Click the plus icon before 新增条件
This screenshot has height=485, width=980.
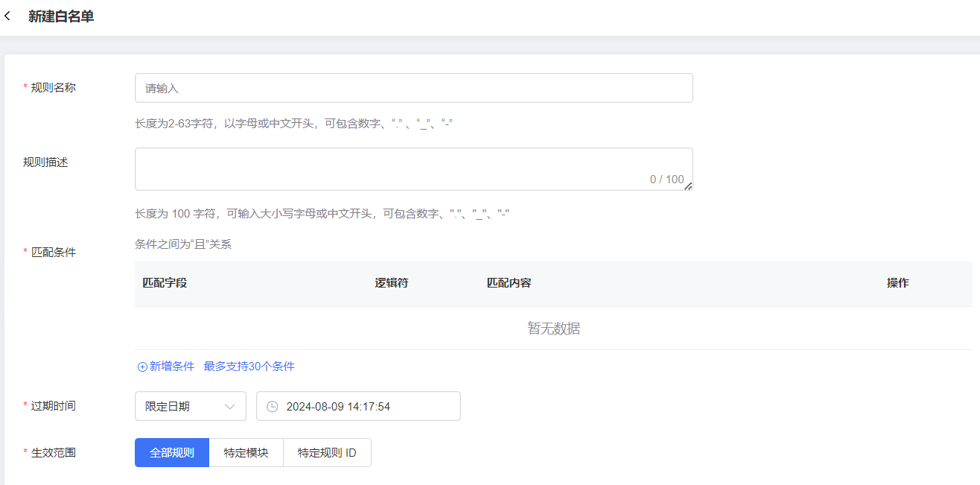coord(142,367)
